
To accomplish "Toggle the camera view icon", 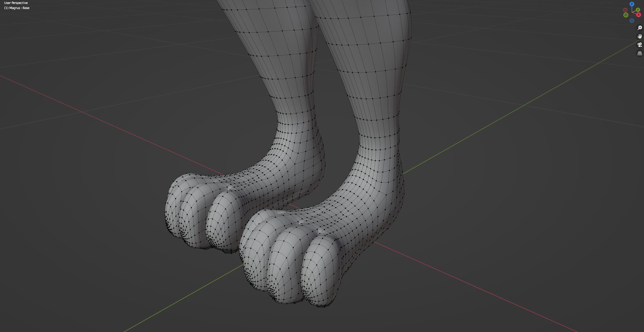I will click(640, 45).
